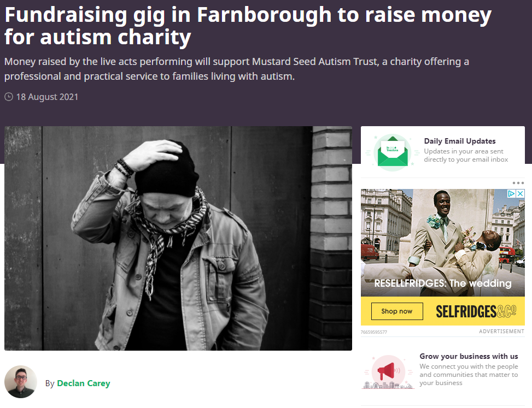Image resolution: width=532 pixels, height=408 pixels.
Task: Click the 18 August 2021 date text
Action: click(x=47, y=97)
